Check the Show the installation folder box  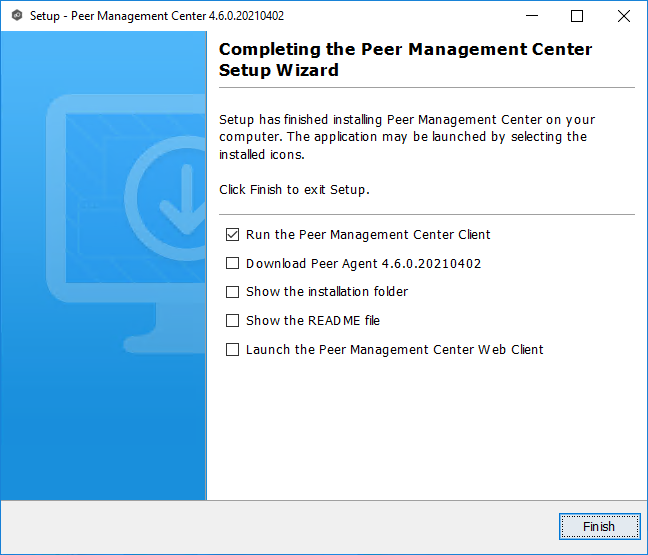(x=233, y=292)
